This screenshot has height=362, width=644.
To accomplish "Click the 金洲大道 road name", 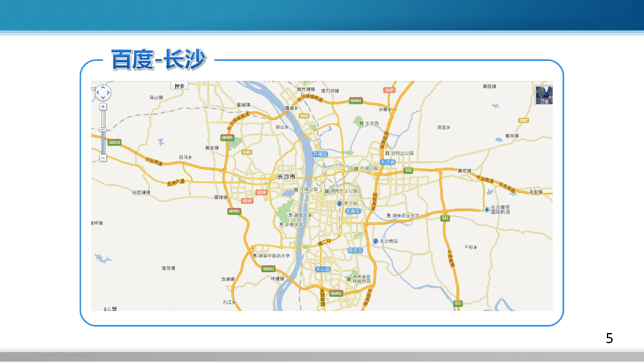I will point(176,182).
